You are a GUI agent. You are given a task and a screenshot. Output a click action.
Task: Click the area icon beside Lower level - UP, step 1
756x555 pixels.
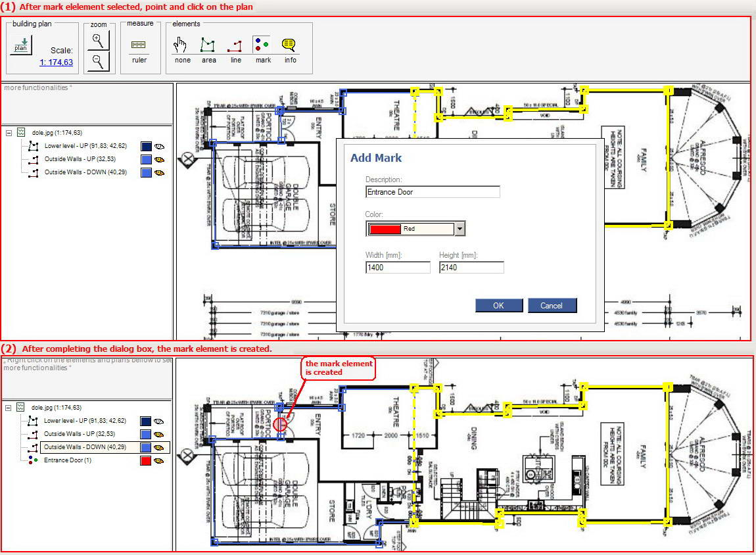(x=34, y=145)
